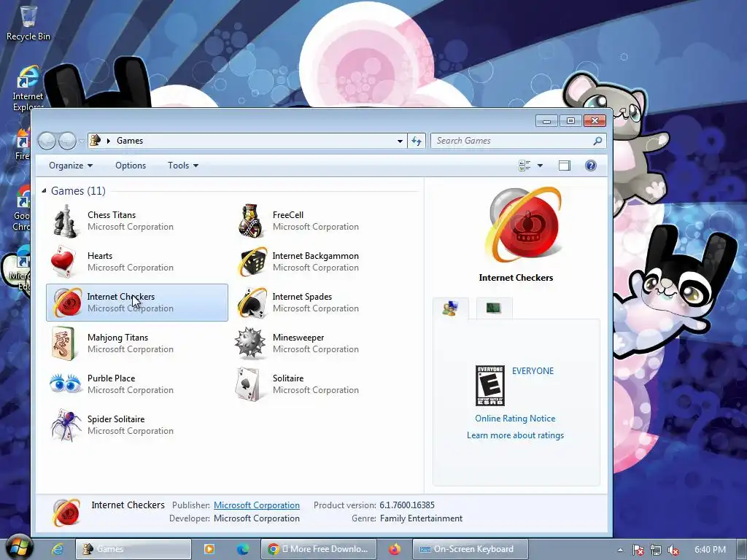Screen dimensions: 747x560
Task: Click the forward navigation arrow
Action: (67, 141)
